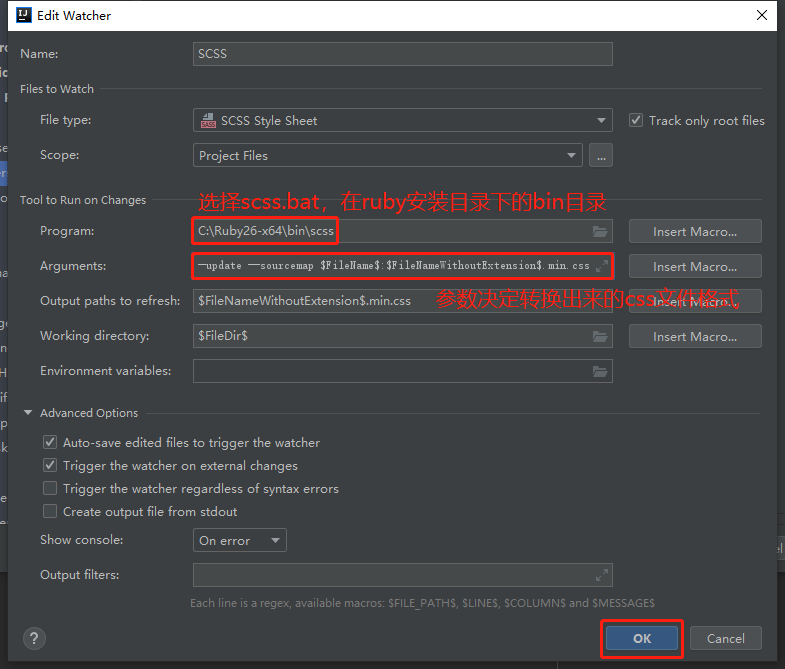Image resolution: width=785 pixels, height=669 pixels.
Task: Disable Trigger the watcher on external changes
Action: click(50, 465)
